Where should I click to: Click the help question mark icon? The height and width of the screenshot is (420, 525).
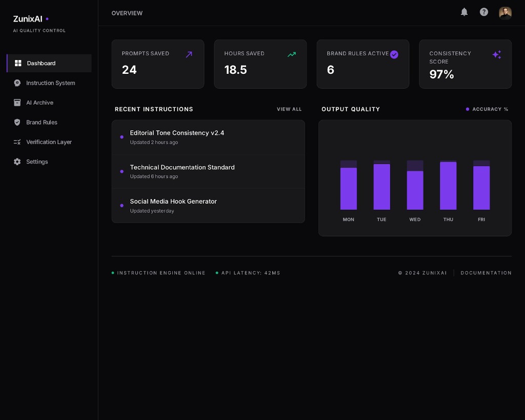[x=484, y=12]
